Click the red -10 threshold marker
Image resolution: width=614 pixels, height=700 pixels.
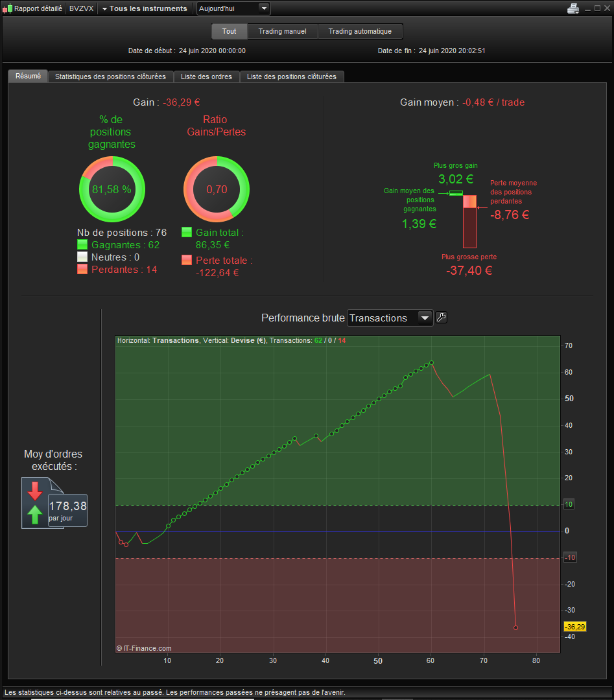coord(570,557)
